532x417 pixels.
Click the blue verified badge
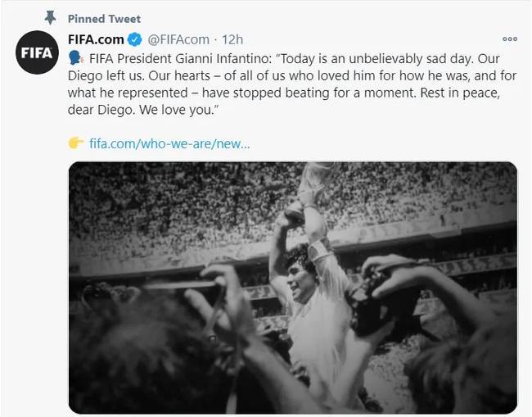(135, 39)
